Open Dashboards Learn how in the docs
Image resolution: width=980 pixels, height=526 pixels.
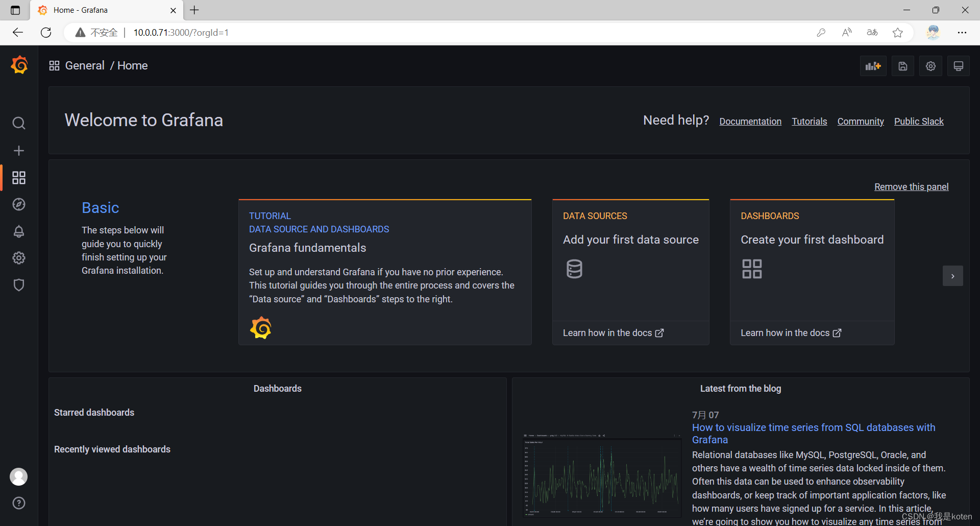click(x=791, y=333)
